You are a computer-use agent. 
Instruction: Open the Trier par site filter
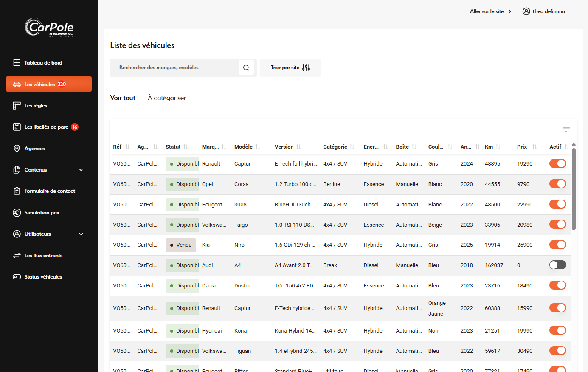290,68
